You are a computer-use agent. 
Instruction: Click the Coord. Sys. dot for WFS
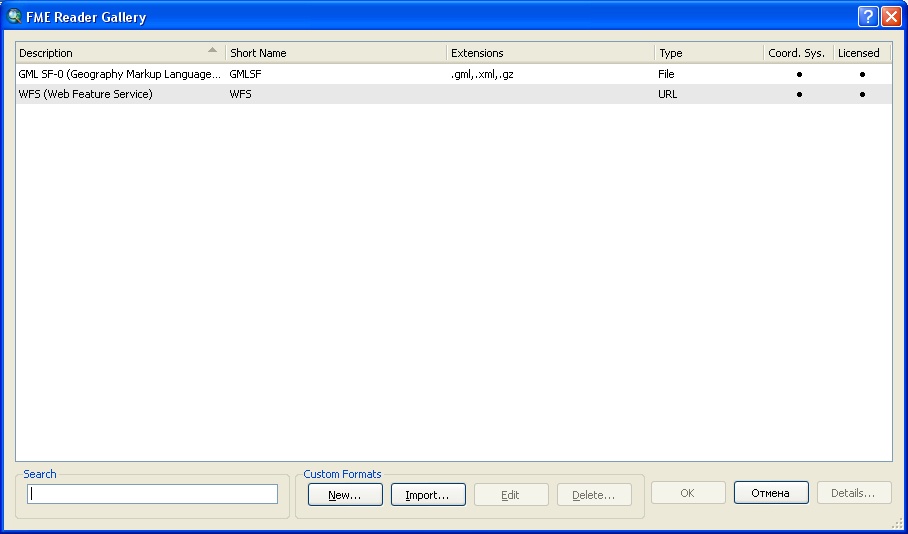pyautogui.click(x=799, y=94)
